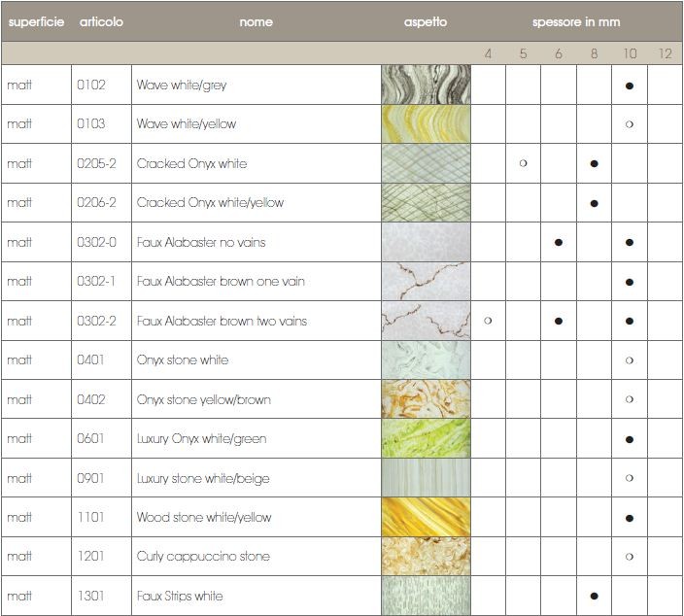Choose the 4 mm circle for article 0302-2
The width and height of the screenshot is (684, 616).
pos(488,321)
